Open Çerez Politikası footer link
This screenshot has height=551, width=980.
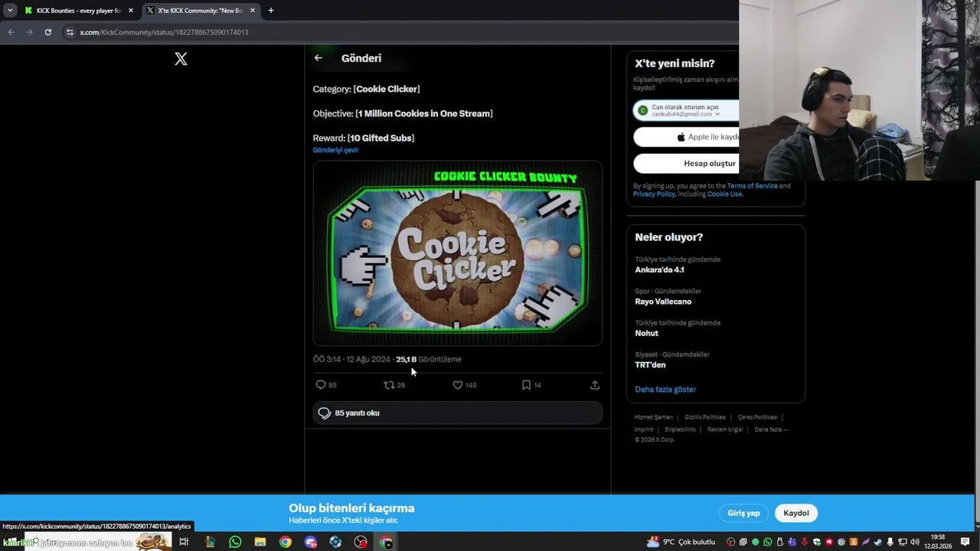click(758, 417)
